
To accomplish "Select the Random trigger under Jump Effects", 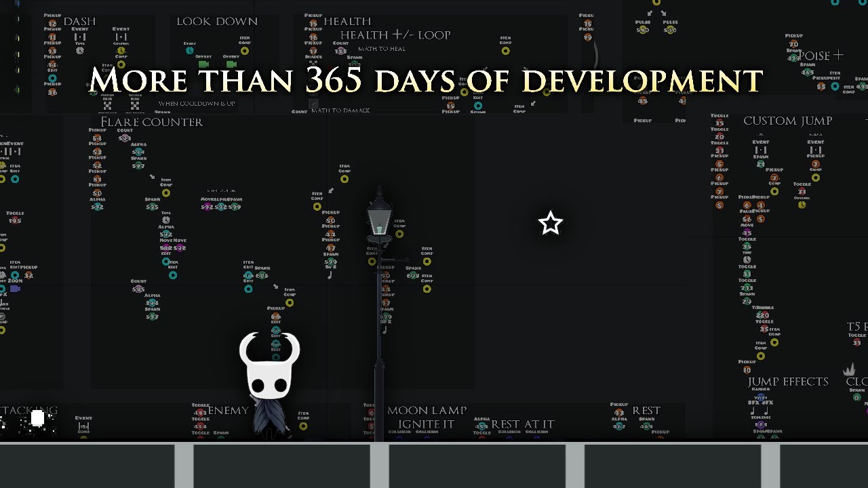I will coord(761,397).
